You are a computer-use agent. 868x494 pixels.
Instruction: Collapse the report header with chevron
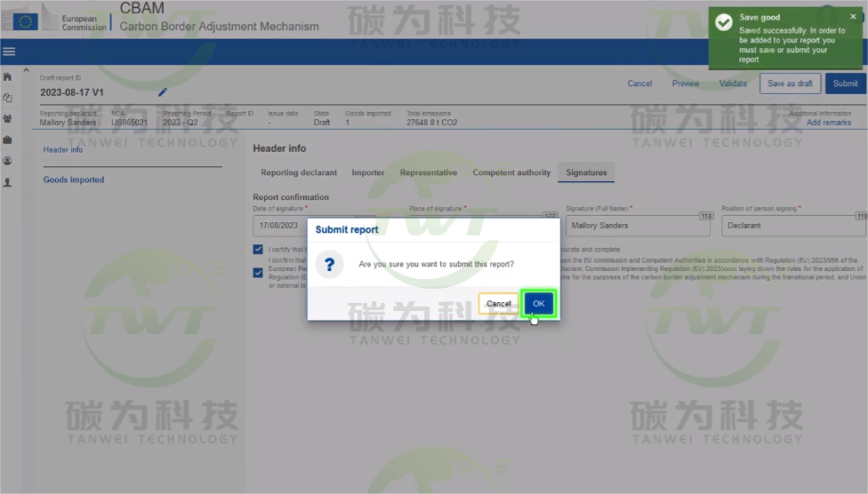tap(26, 70)
